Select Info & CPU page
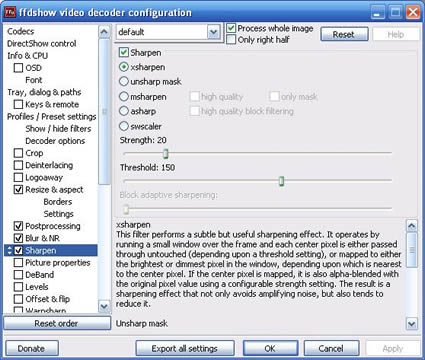Screen dimensions: 425x360 [x=28, y=56]
